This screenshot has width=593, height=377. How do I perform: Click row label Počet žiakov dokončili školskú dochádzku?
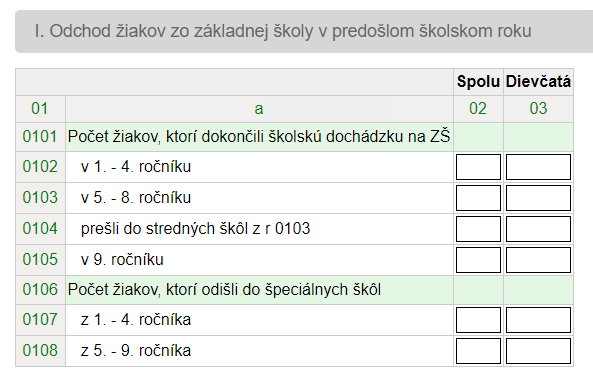[259, 137]
